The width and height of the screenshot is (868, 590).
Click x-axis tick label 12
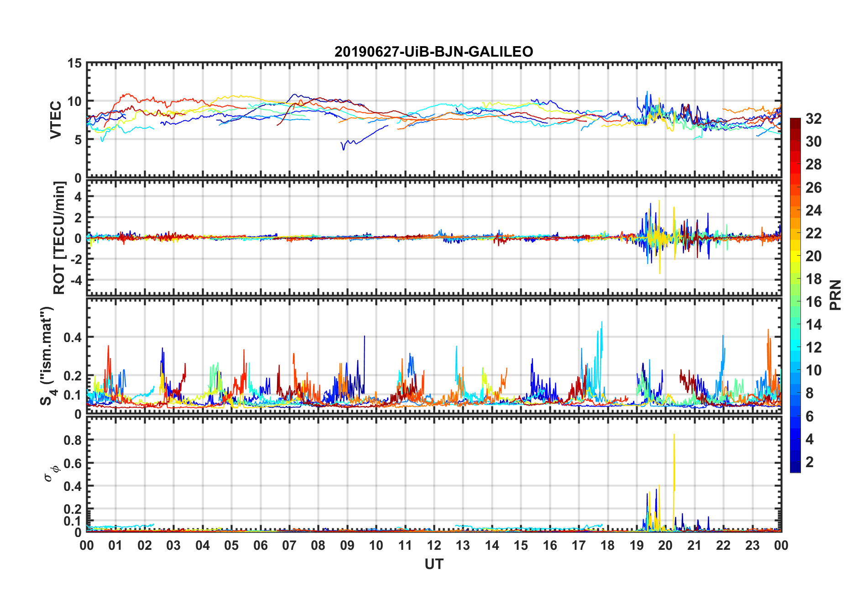434,545
